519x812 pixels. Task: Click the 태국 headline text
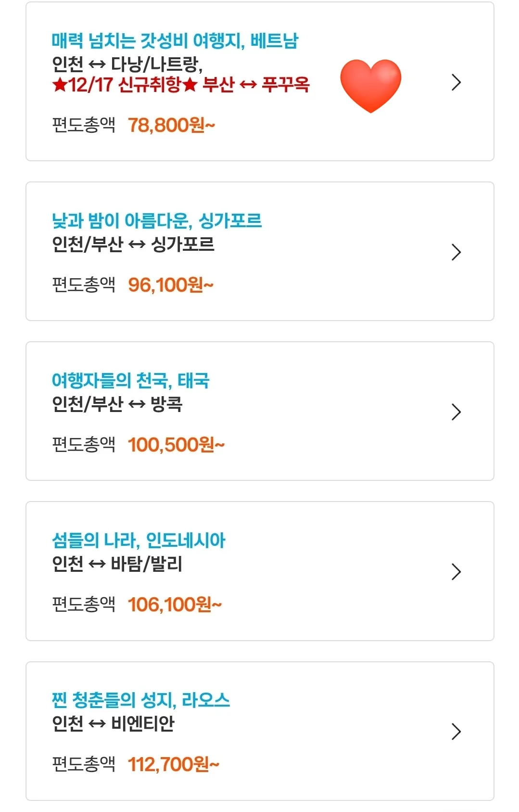pos(130,381)
